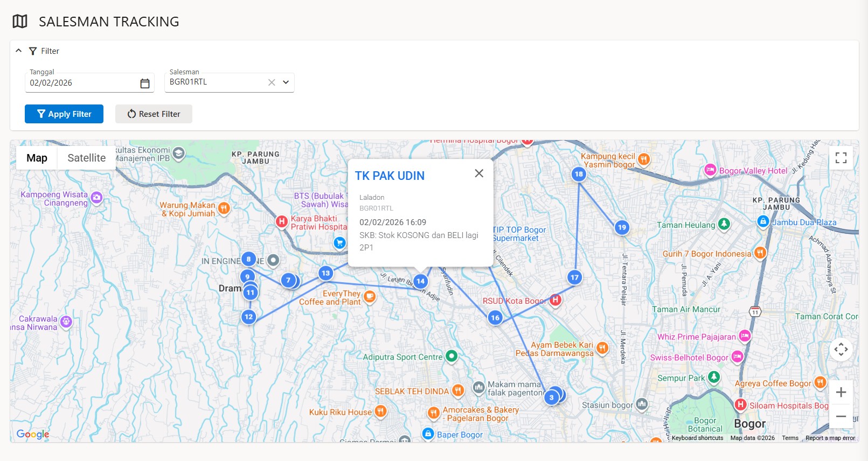Viewport: 868px width, 461px height.
Task: Click Jambu Dua Plaza shopping icon
Action: point(763,221)
